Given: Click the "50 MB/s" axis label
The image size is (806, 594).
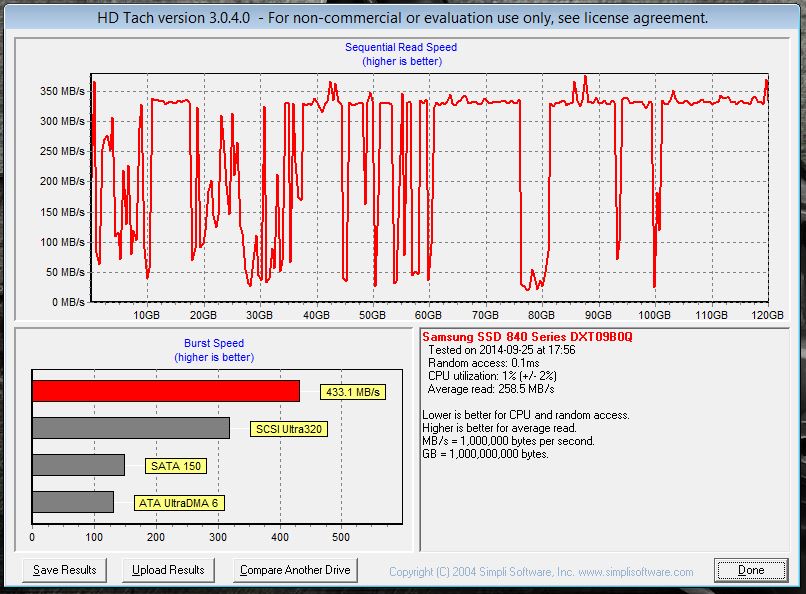Looking at the screenshot, I should [65, 272].
